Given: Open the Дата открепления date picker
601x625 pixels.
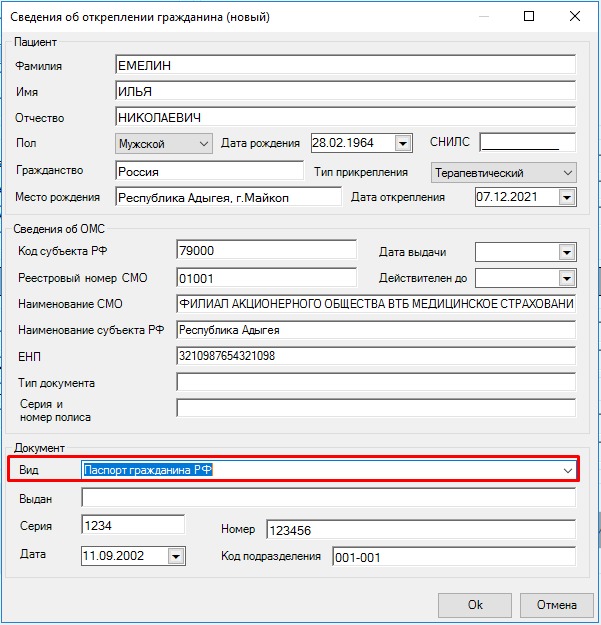Looking at the screenshot, I should (567, 197).
